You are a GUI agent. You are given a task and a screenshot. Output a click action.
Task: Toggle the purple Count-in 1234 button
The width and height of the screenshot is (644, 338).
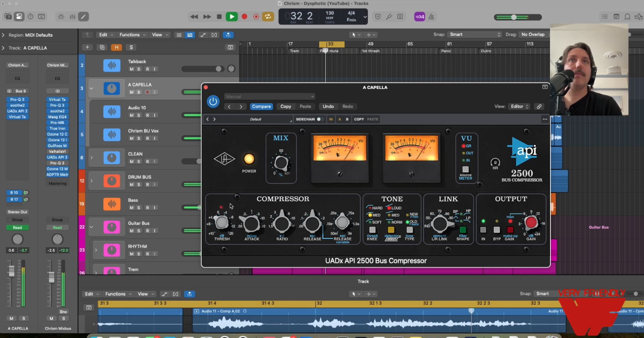coord(420,17)
